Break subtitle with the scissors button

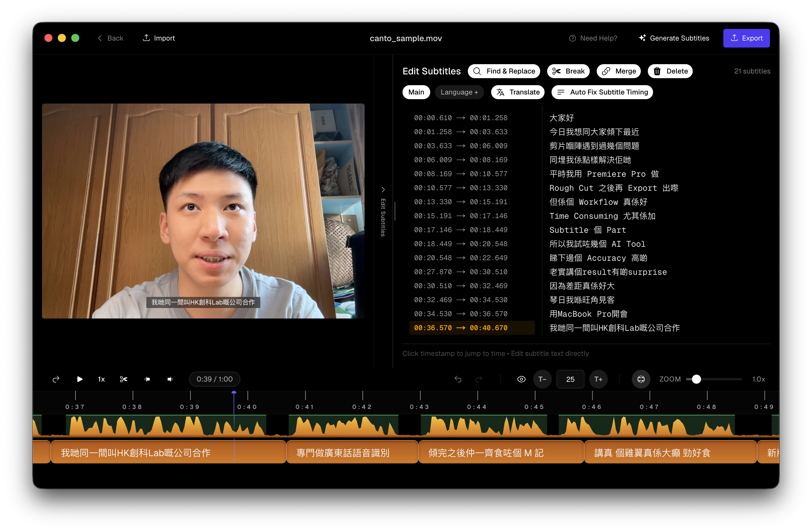[x=568, y=71]
